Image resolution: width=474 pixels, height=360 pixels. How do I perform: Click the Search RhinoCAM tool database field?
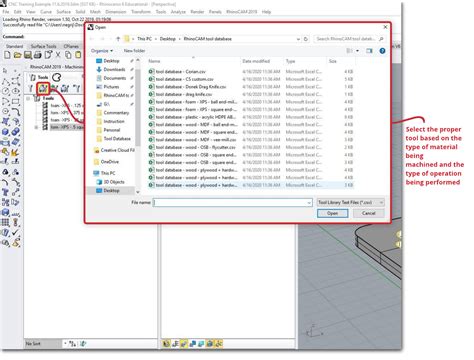(349, 39)
